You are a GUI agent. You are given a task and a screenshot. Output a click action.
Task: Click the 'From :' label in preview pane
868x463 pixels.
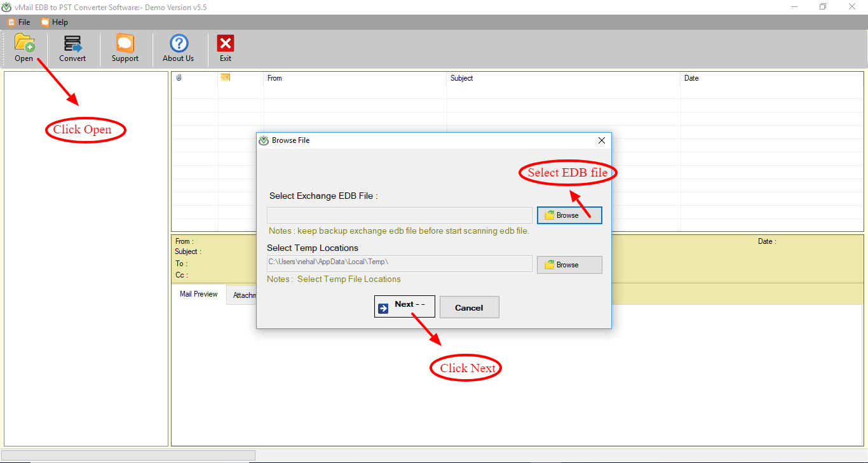click(184, 241)
